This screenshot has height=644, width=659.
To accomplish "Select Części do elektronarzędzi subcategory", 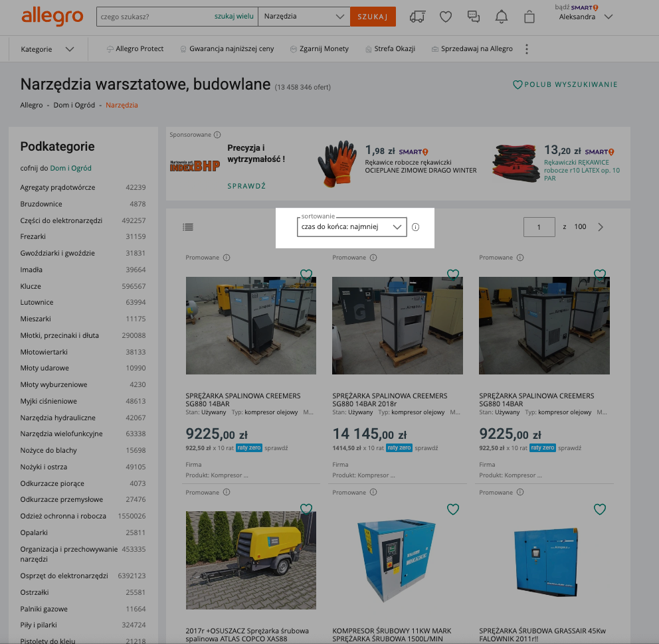I will 61,220.
